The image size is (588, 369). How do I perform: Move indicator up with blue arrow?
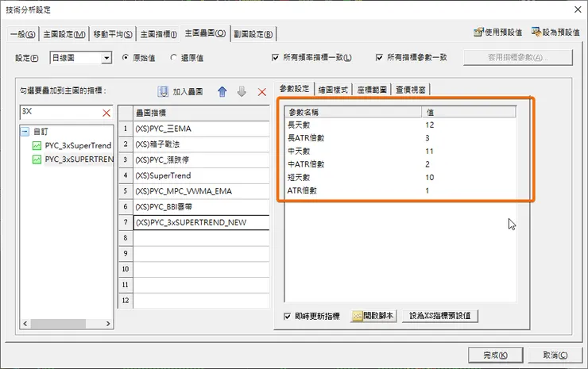point(222,91)
